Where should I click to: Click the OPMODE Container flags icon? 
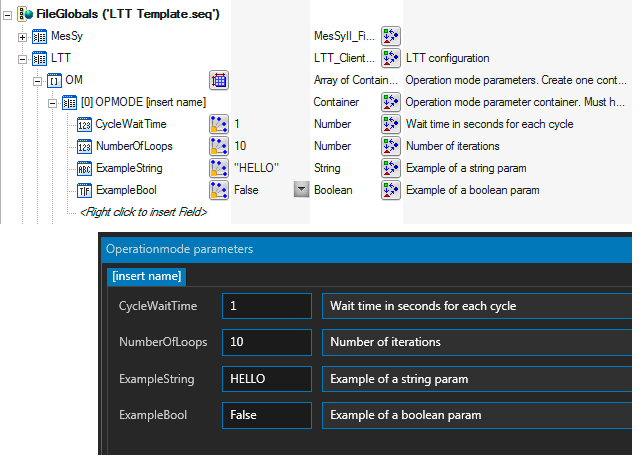[x=391, y=102]
